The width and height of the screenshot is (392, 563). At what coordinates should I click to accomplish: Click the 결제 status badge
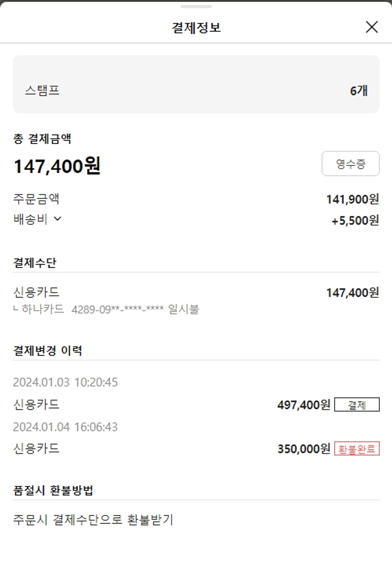click(x=356, y=405)
